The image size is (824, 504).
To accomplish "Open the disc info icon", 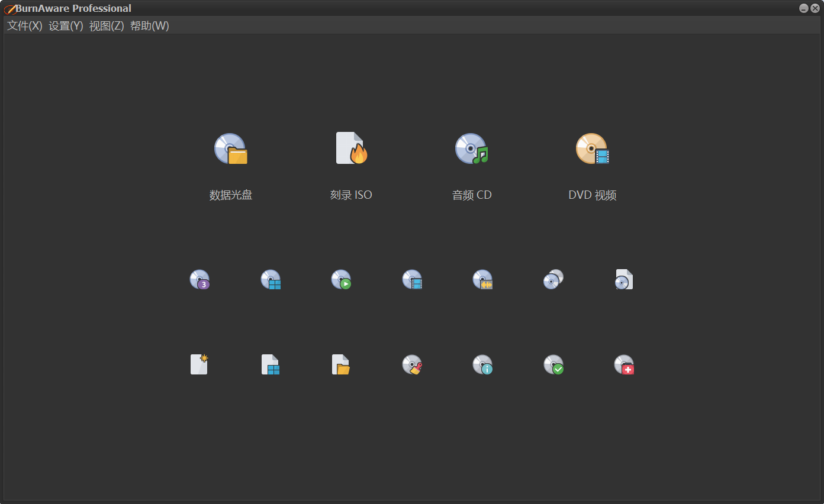I will tap(483, 364).
